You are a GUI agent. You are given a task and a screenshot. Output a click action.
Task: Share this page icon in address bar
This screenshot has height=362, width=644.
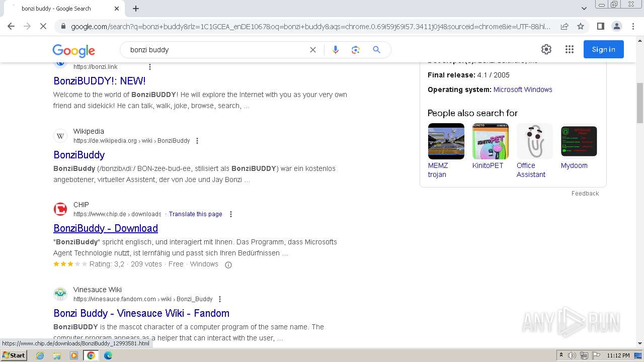click(x=565, y=26)
